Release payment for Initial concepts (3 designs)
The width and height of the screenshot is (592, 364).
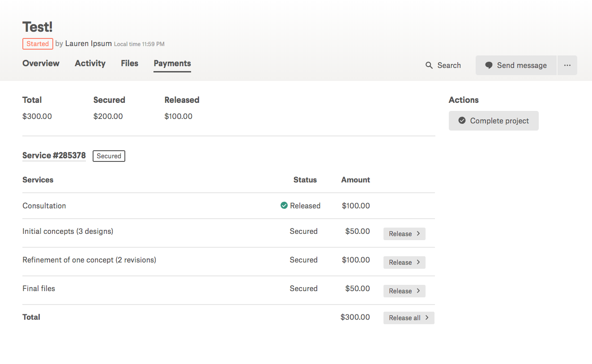pos(404,234)
